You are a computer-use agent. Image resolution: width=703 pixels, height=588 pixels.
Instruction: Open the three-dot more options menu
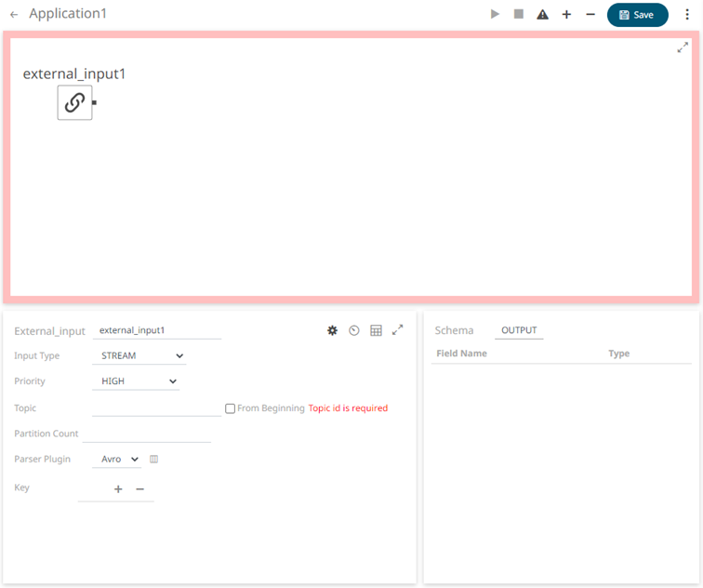688,15
